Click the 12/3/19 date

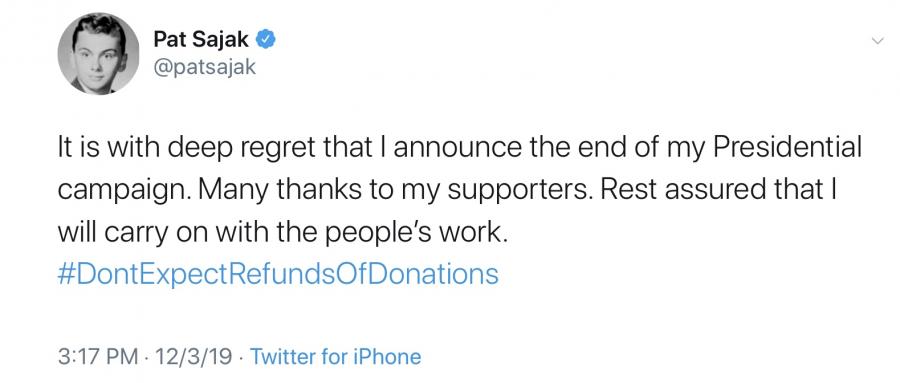click(x=192, y=357)
